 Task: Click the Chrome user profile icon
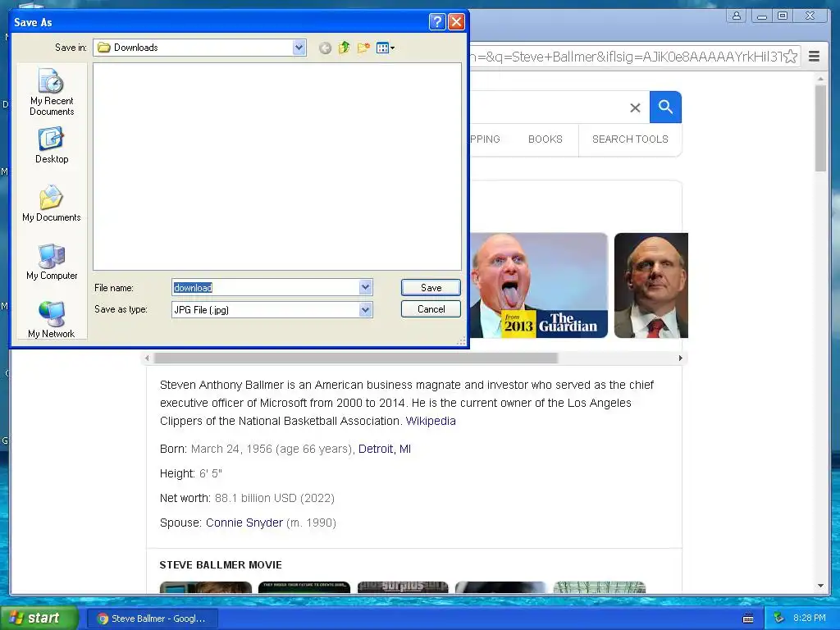737,16
